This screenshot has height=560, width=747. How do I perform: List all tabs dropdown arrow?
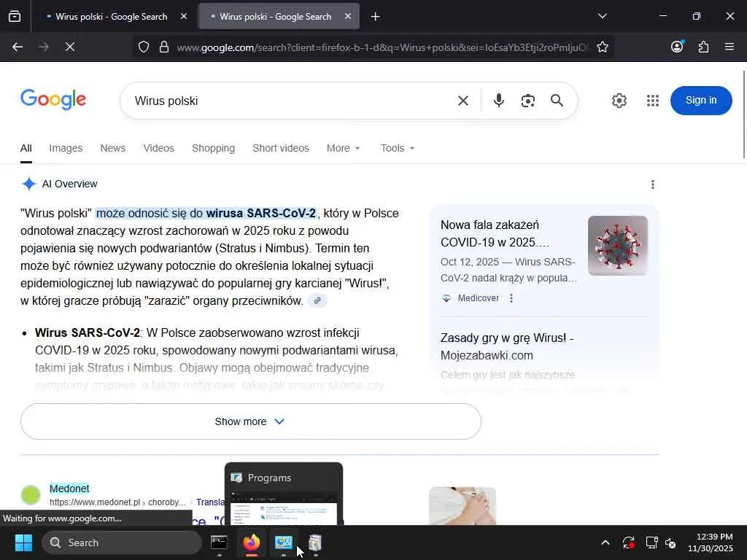(x=602, y=16)
